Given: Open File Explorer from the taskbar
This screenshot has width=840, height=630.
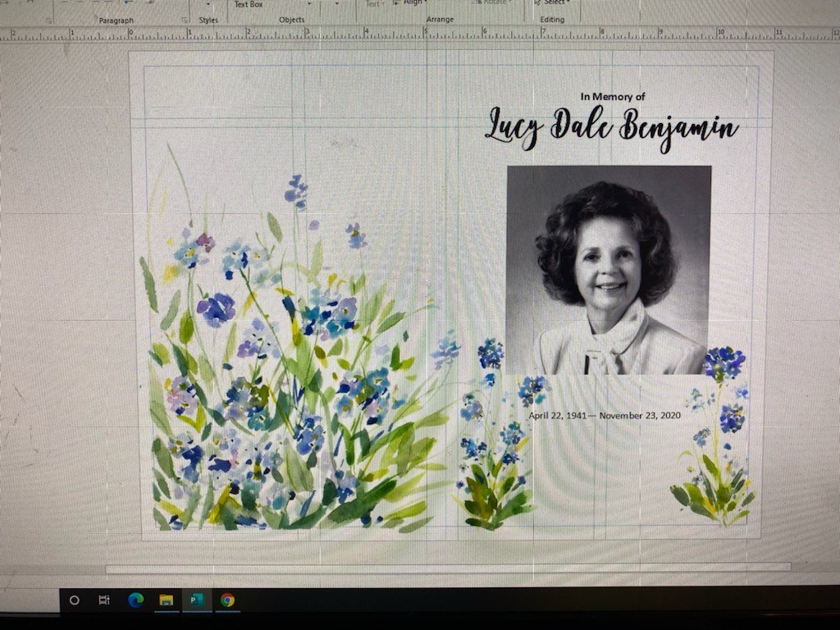Looking at the screenshot, I should pos(166,600).
